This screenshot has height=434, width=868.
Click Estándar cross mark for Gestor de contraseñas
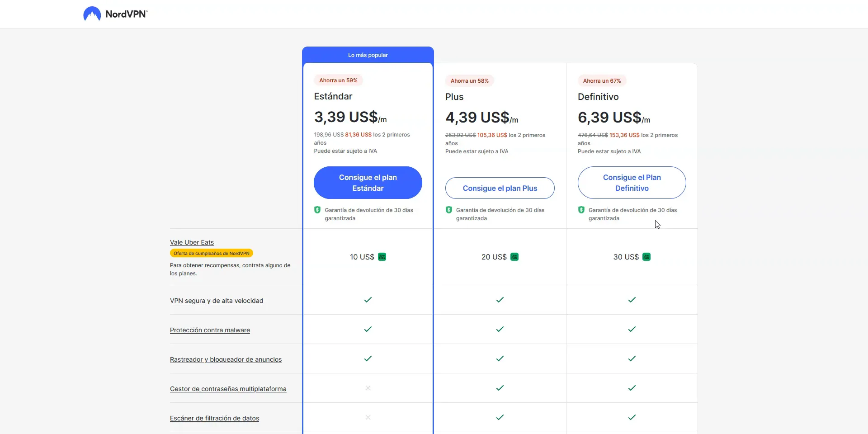click(368, 388)
